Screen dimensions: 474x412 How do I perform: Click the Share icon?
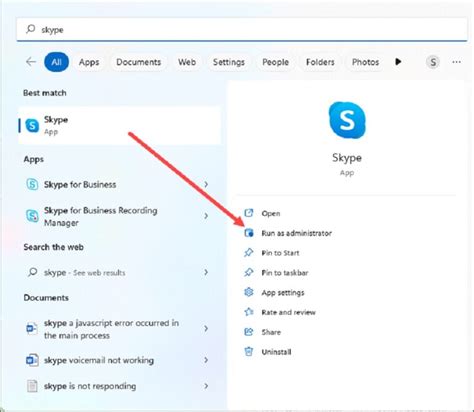point(249,332)
